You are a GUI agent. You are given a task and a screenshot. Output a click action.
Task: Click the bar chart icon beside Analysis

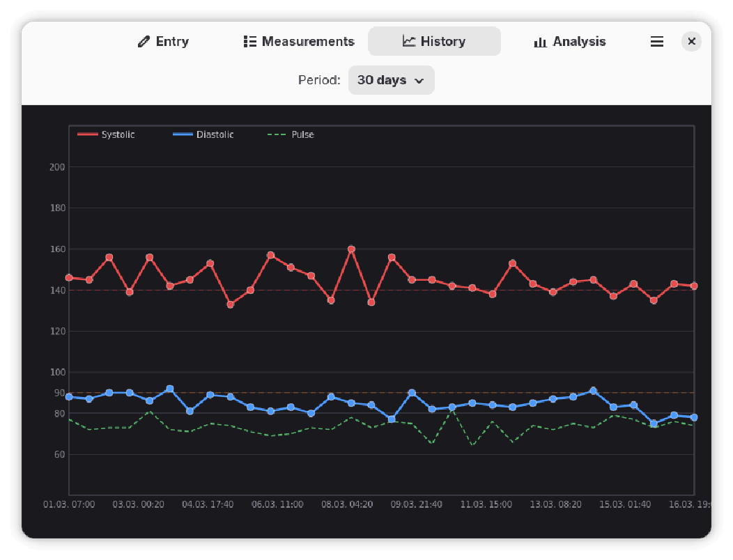click(x=540, y=42)
